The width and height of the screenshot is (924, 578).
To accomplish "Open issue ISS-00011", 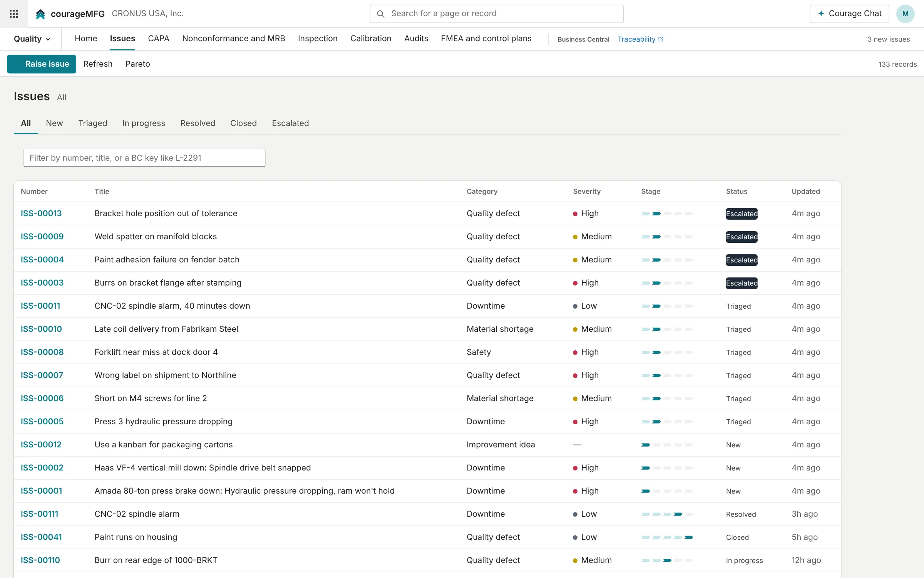I will (x=40, y=306).
